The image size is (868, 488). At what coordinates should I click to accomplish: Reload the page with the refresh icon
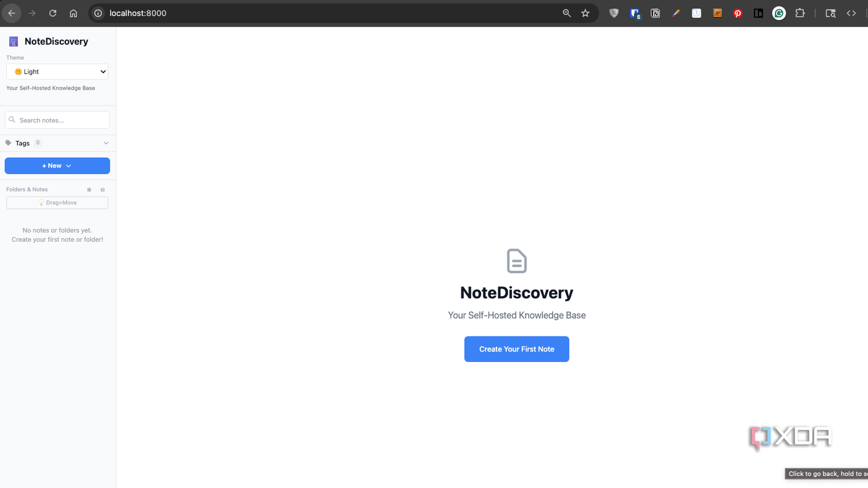53,13
